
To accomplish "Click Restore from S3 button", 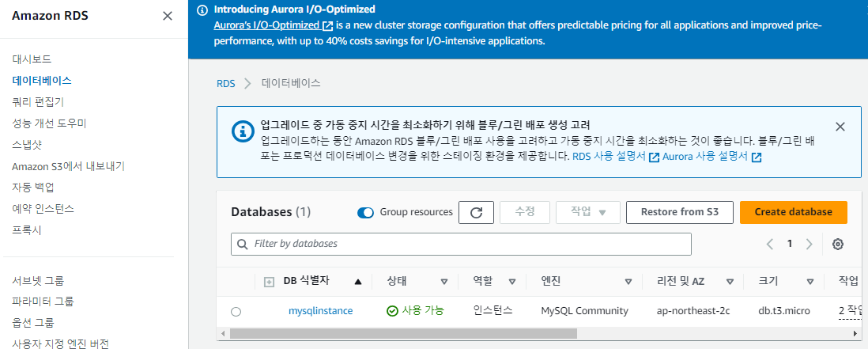I will click(x=680, y=212).
